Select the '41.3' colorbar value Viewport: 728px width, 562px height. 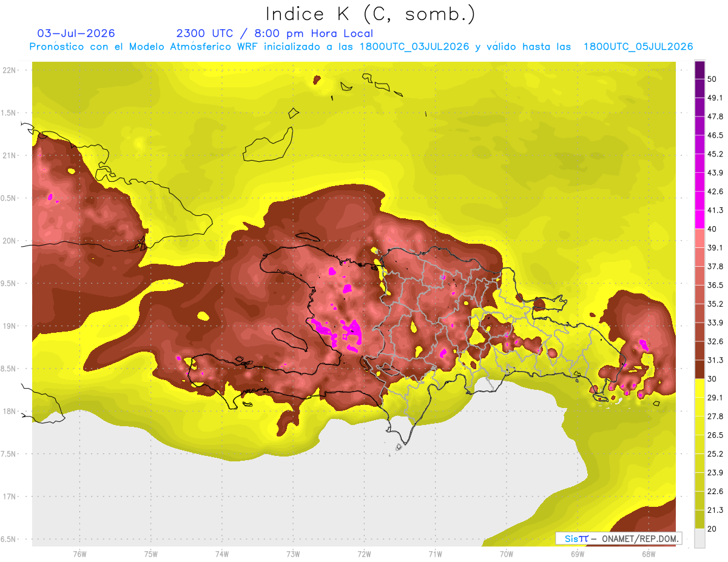coord(716,210)
